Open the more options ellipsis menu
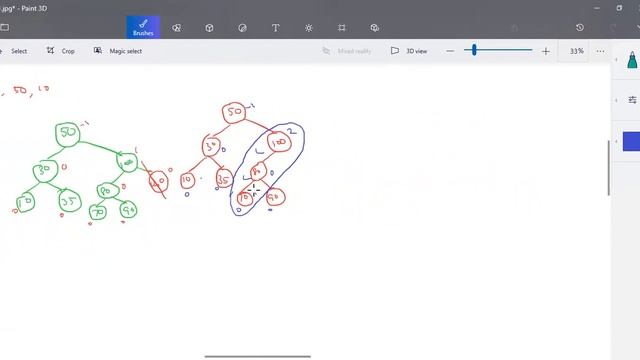Viewport: 640px width, 360px height. click(x=600, y=51)
